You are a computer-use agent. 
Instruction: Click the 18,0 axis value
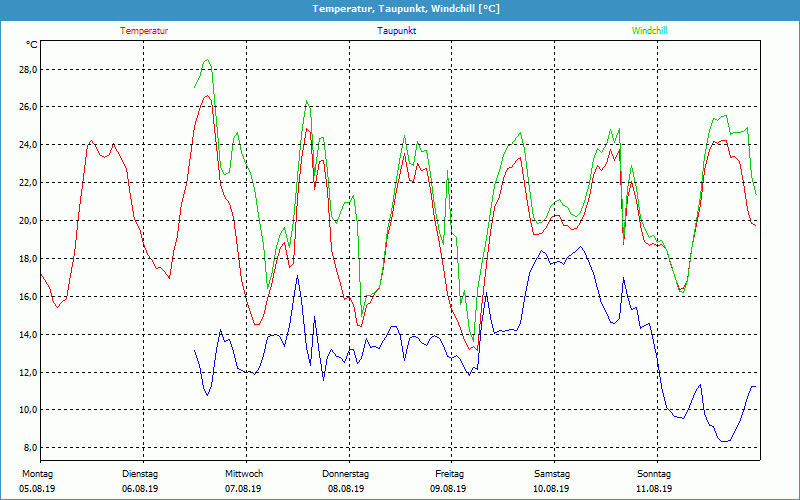(28, 259)
